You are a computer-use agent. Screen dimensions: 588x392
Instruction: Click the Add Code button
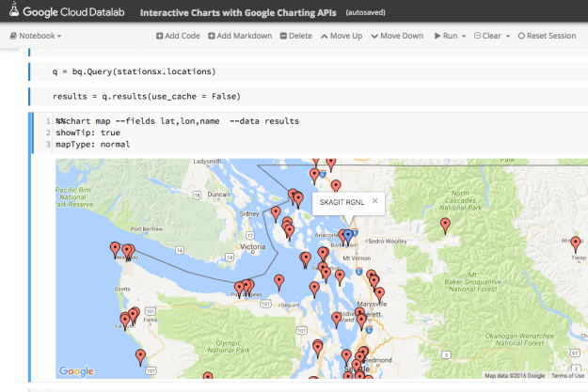coord(178,36)
